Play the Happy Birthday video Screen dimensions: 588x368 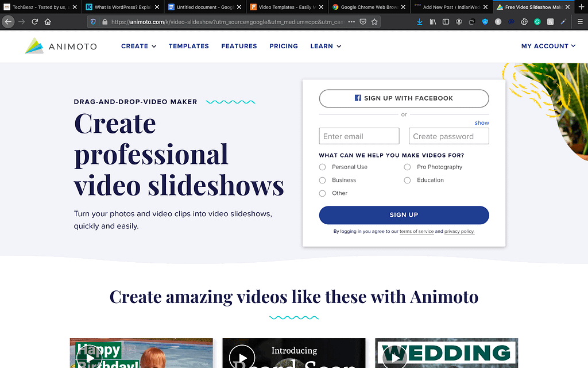pos(89,356)
